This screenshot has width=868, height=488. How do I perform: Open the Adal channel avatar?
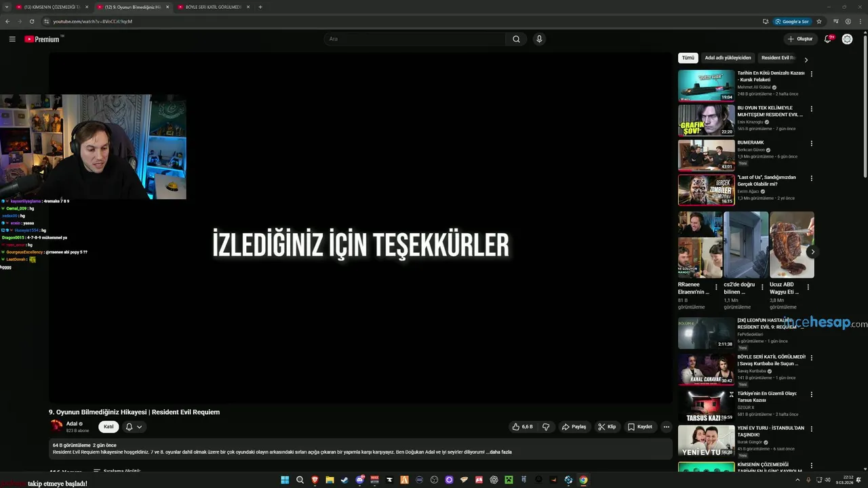(56, 426)
